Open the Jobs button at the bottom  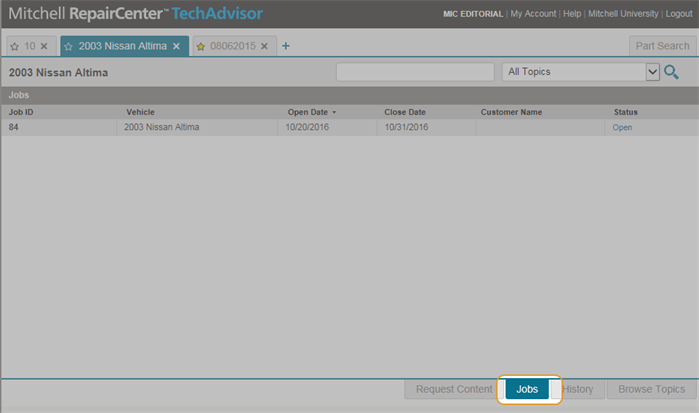527,389
